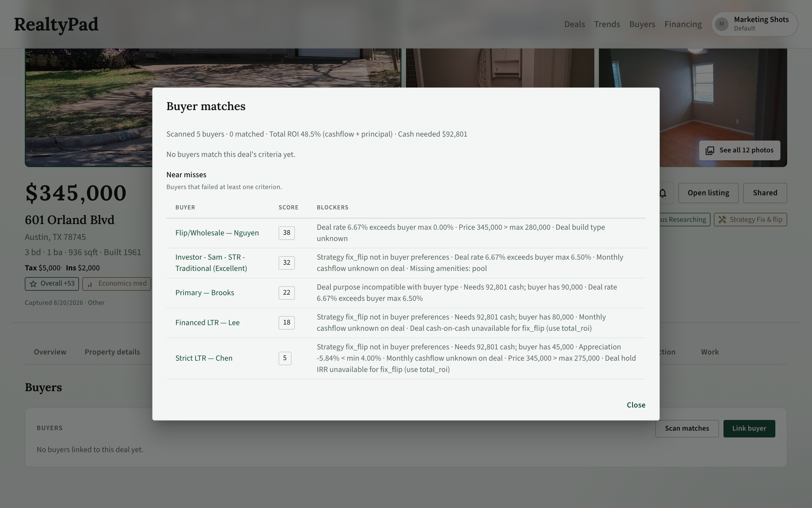Close the Buyer matches dialog
The width and height of the screenshot is (812, 508).
[636, 405]
